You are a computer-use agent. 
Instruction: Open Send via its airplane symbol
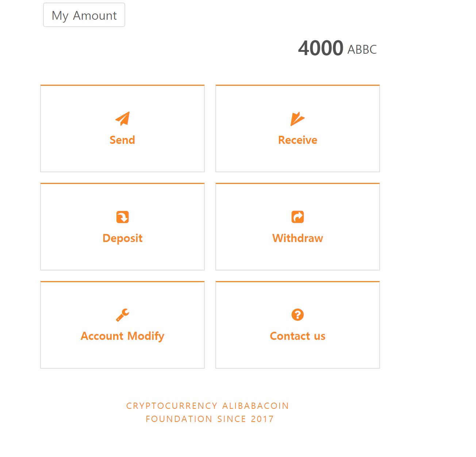pos(122,118)
